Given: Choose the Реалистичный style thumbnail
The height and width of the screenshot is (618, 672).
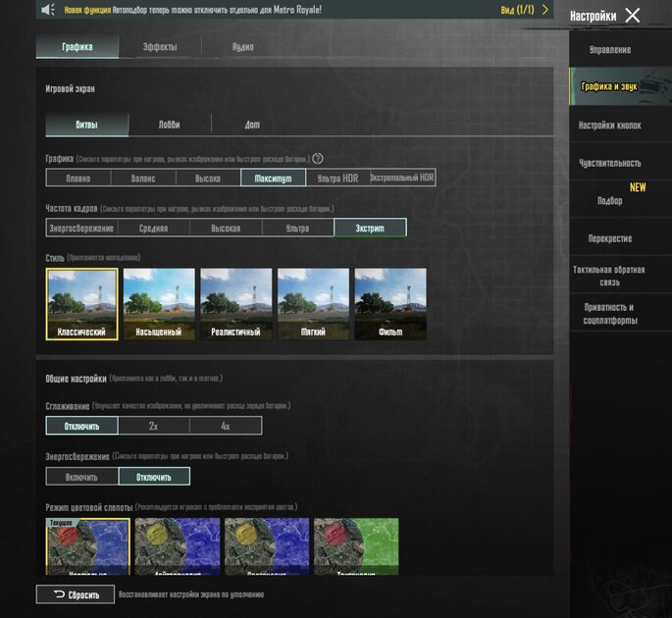Looking at the screenshot, I should 236,304.
